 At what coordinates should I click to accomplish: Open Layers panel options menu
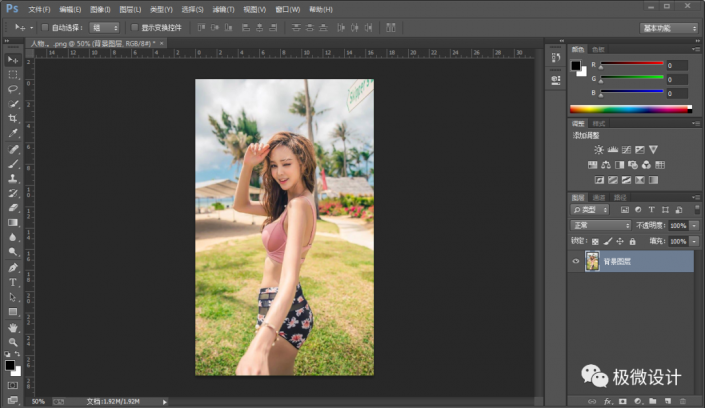pos(696,197)
